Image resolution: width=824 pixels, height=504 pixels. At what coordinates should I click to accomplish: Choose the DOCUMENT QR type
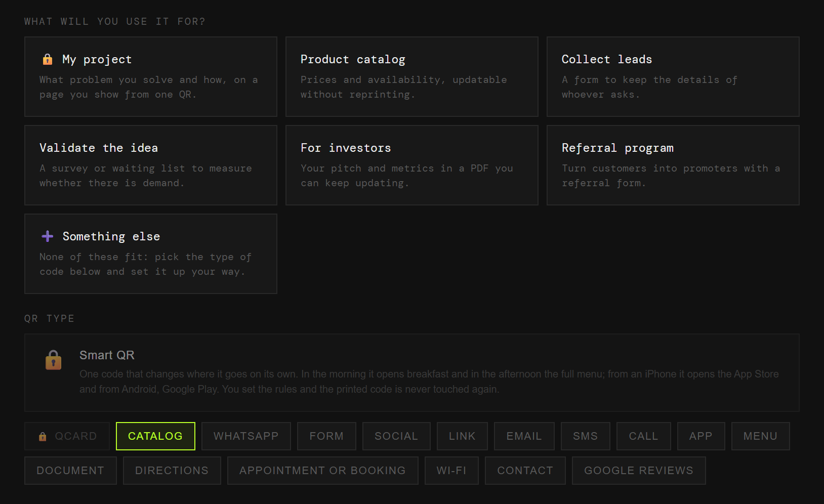(70, 471)
